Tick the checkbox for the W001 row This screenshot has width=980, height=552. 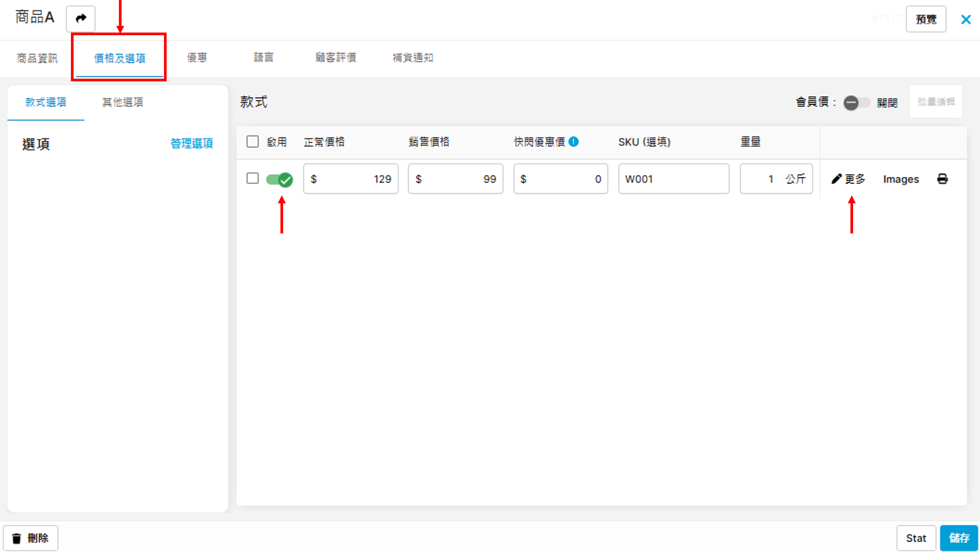point(253,178)
